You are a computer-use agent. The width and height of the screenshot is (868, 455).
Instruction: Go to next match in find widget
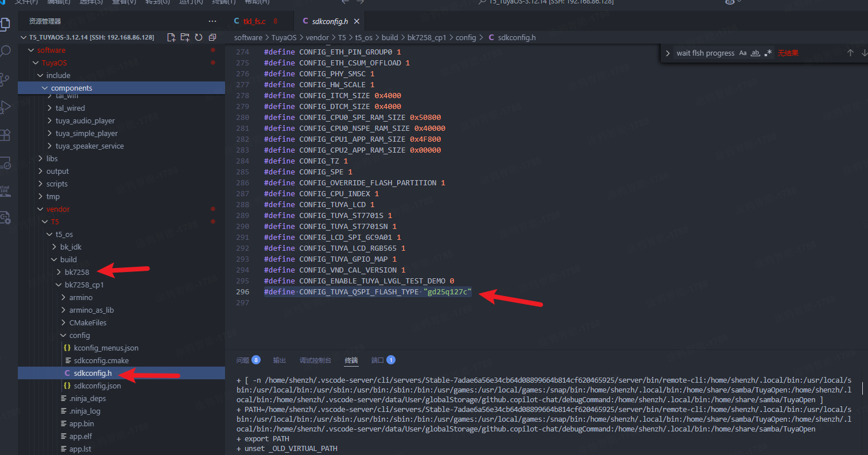864,53
